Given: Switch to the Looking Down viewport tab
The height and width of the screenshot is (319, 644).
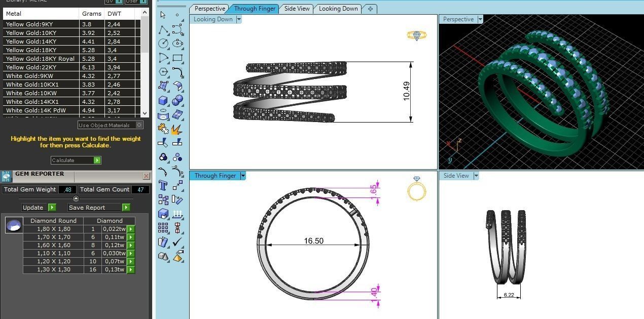Looking at the screenshot, I should tap(338, 9).
